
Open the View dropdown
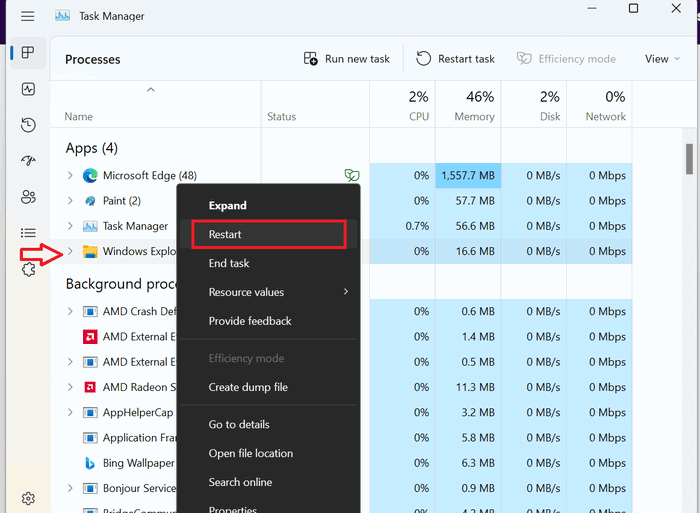pos(662,59)
